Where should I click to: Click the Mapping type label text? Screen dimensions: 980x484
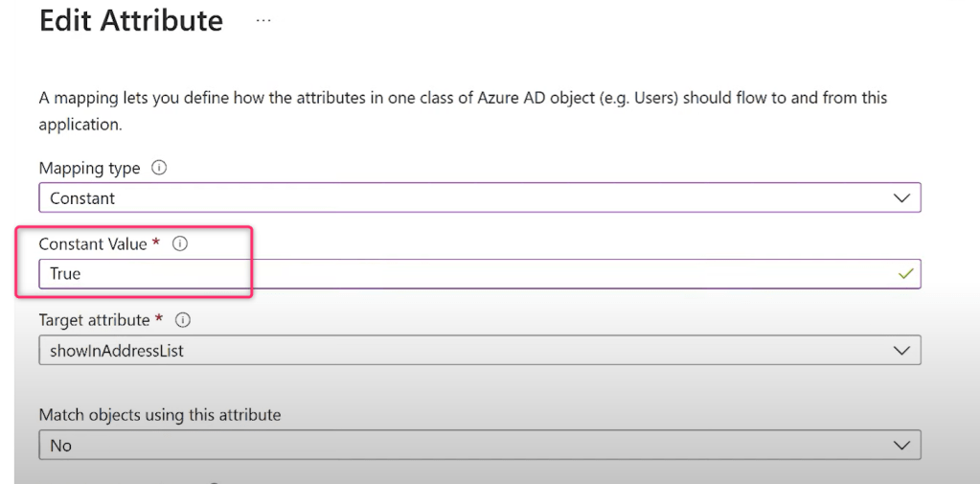[x=89, y=169]
